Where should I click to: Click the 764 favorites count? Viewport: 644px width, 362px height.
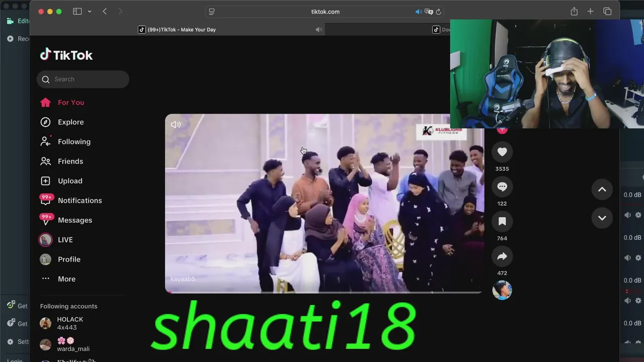pos(502,238)
